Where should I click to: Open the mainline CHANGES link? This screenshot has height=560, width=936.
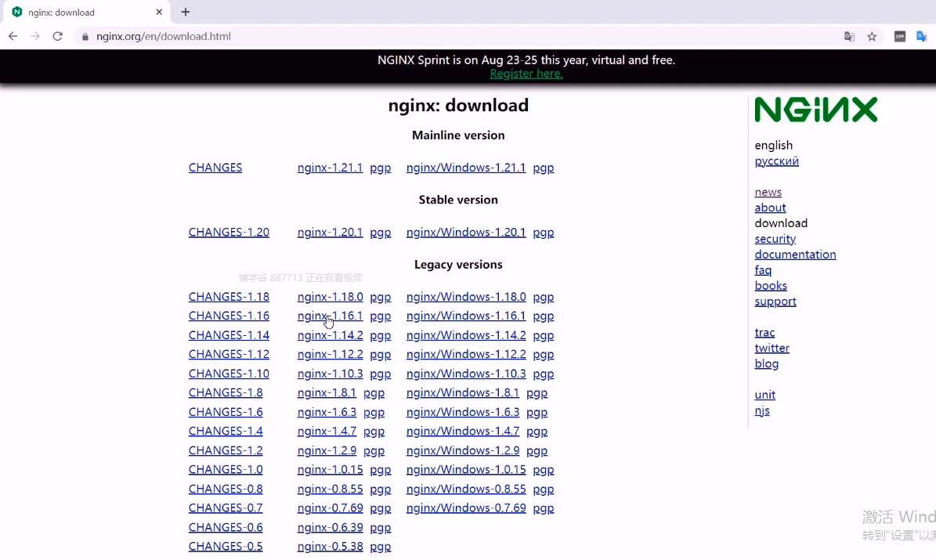click(215, 168)
